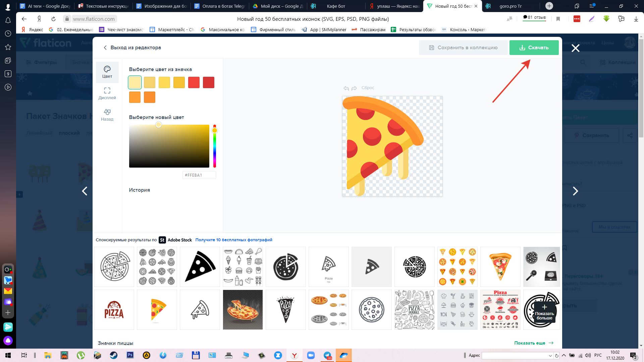644x362 pixels.
Task: Click the redo arrow above the pizza
Action: coord(354,88)
